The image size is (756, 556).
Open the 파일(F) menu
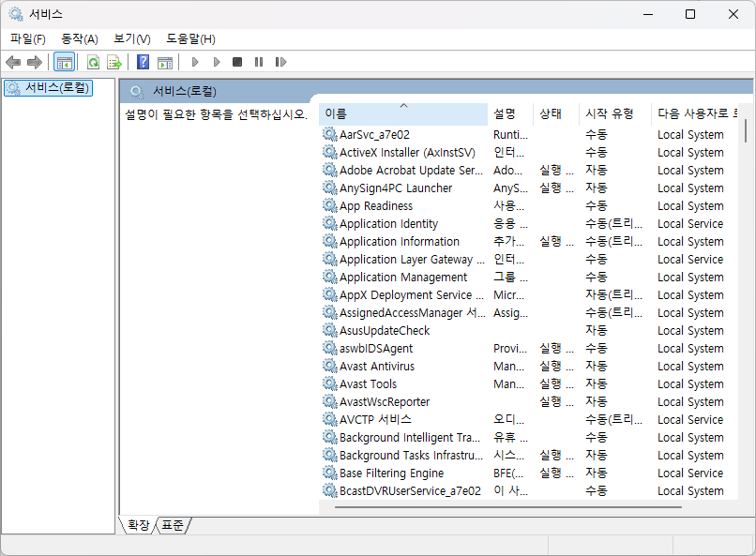click(x=28, y=39)
